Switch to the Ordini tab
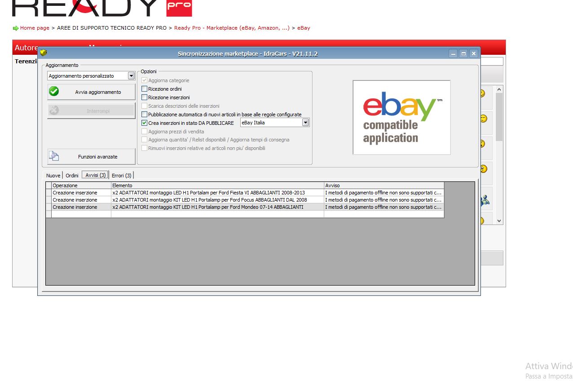Viewport: 573px width, 392px height. tap(72, 176)
